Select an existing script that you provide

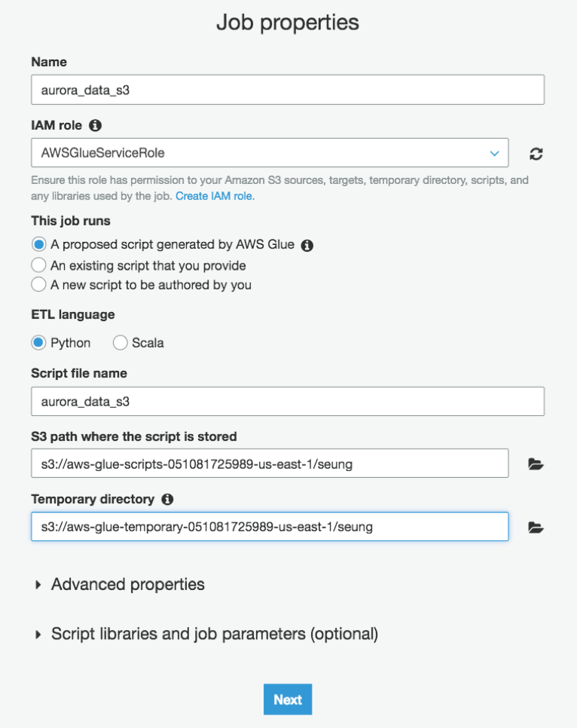38,265
